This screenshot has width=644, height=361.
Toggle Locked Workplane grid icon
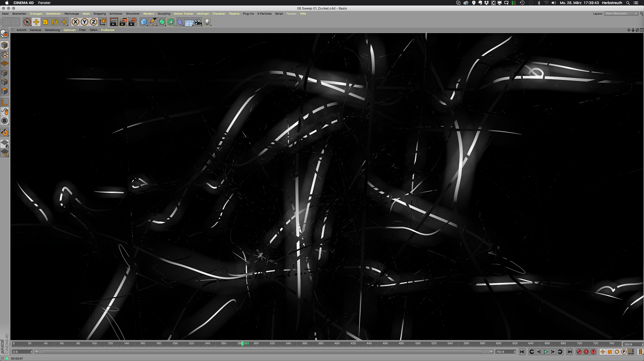click(x=5, y=144)
